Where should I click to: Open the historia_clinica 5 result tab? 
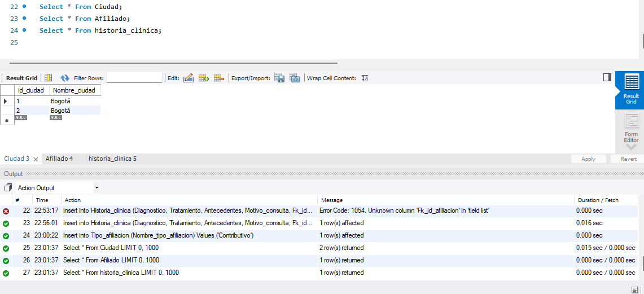click(x=112, y=159)
